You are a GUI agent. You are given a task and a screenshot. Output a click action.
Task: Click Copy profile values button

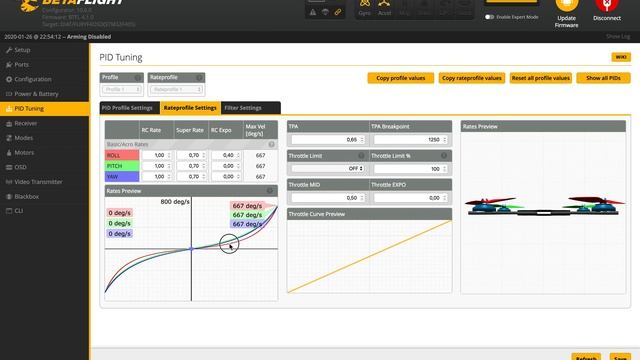(x=401, y=78)
